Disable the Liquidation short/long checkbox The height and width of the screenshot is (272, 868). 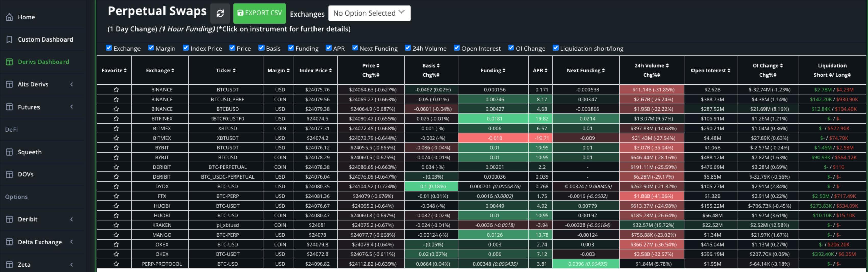[556, 48]
